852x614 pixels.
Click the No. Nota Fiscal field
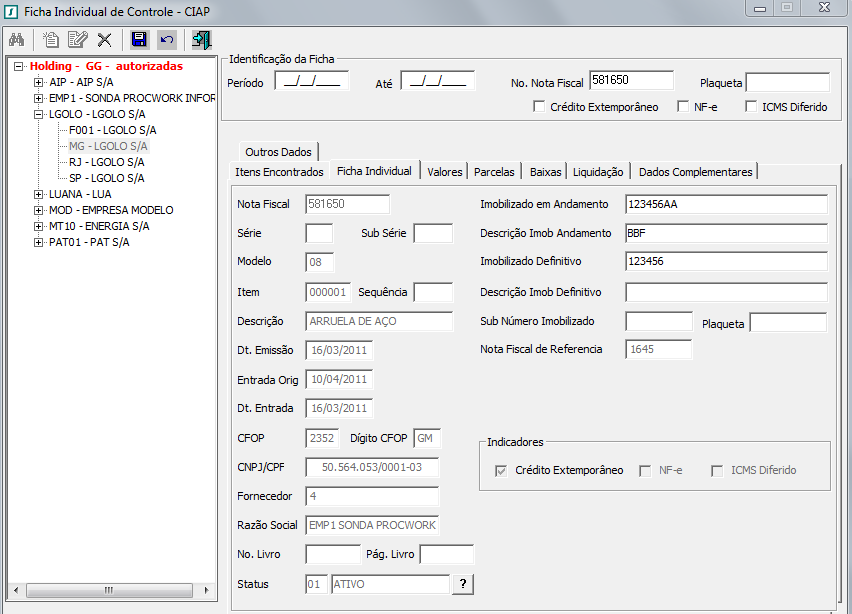point(630,80)
